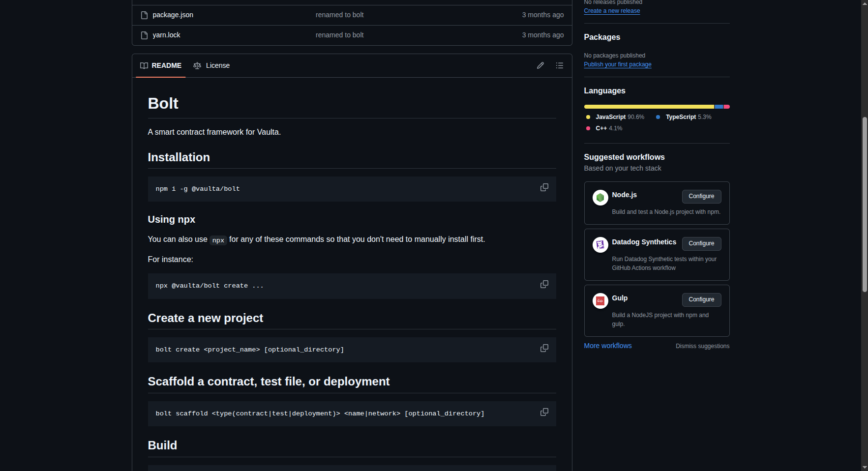
Task: Click the Datadog Synthetics logo
Action: point(600,244)
